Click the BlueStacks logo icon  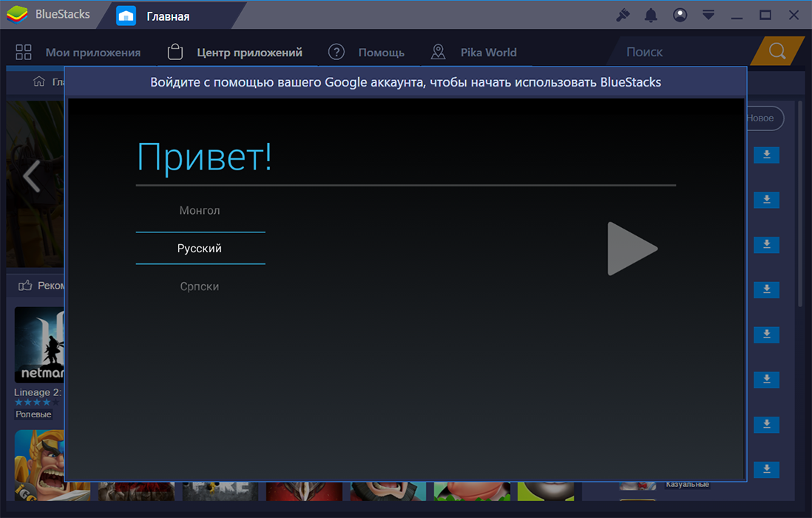point(18,15)
